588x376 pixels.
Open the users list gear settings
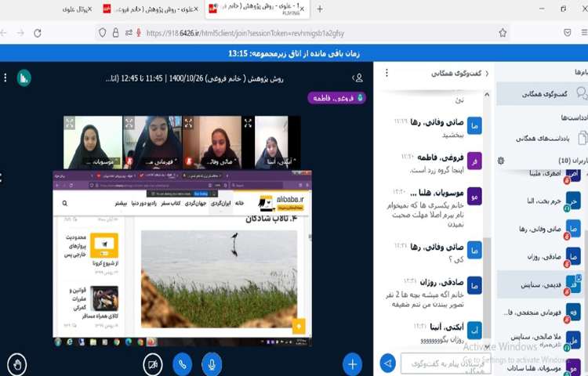tap(501, 160)
